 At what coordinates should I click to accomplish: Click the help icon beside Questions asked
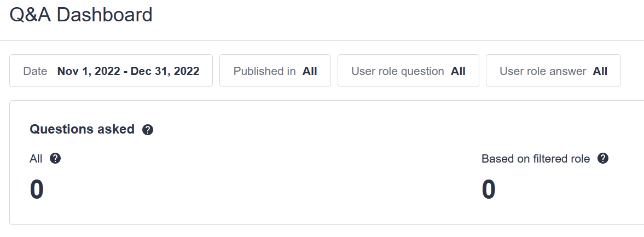[147, 130]
